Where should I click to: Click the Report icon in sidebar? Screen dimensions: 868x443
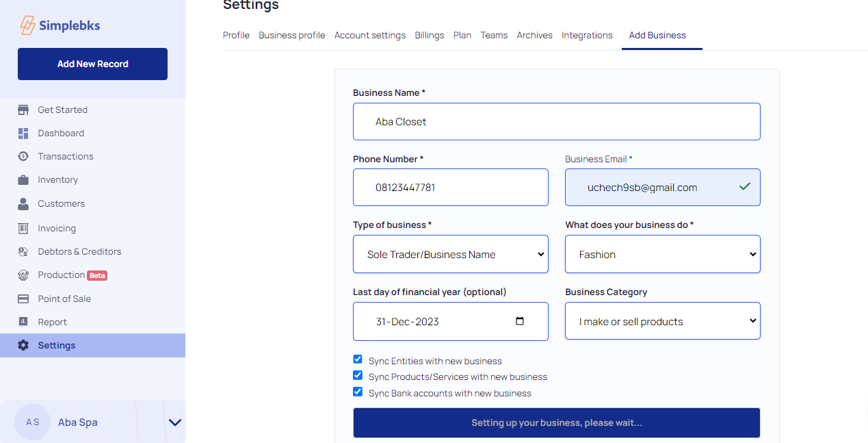(23, 322)
